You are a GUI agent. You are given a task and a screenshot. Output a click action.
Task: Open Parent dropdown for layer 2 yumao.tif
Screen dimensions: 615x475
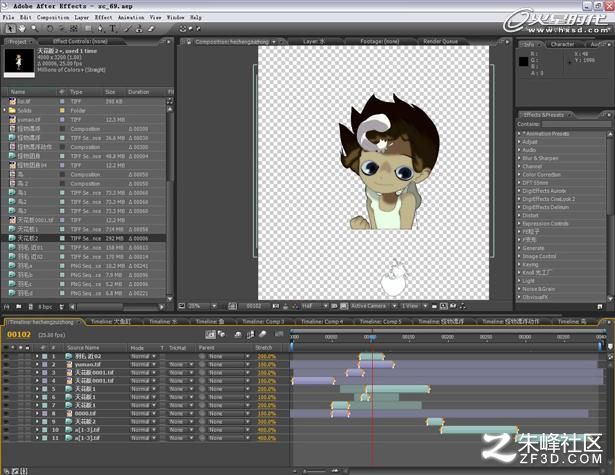pyautogui.click(x=228, y=365)
